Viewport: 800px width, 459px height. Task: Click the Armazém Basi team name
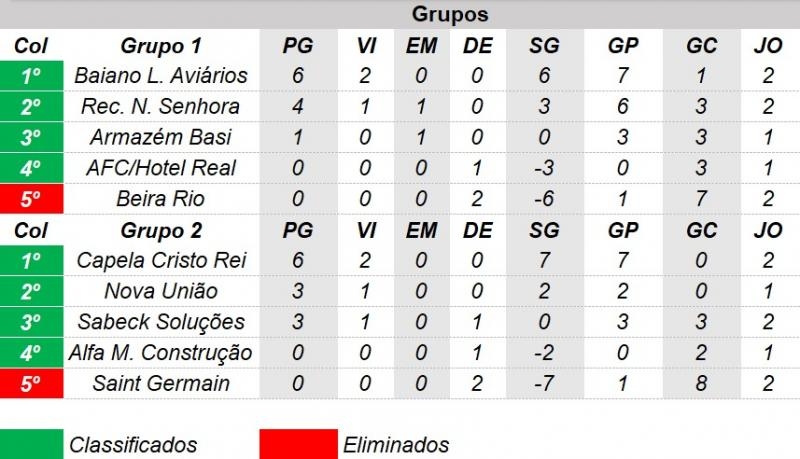pos(161,137)
